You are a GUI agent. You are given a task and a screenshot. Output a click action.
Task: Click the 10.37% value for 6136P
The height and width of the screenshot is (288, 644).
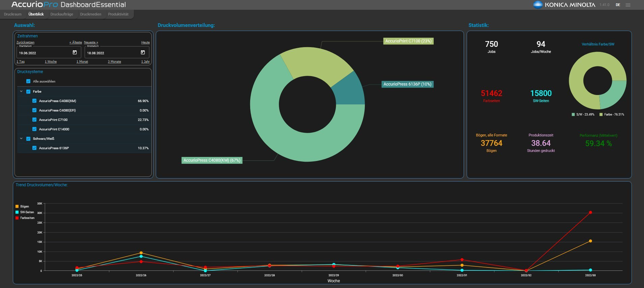pyautogui.click(x=143, y=148)
